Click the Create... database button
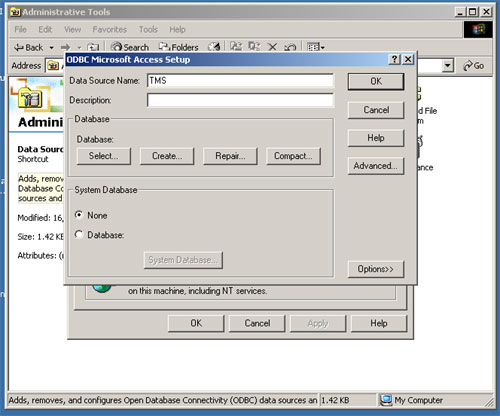Screen dimensions: 500x416 [x=167, y=156]
